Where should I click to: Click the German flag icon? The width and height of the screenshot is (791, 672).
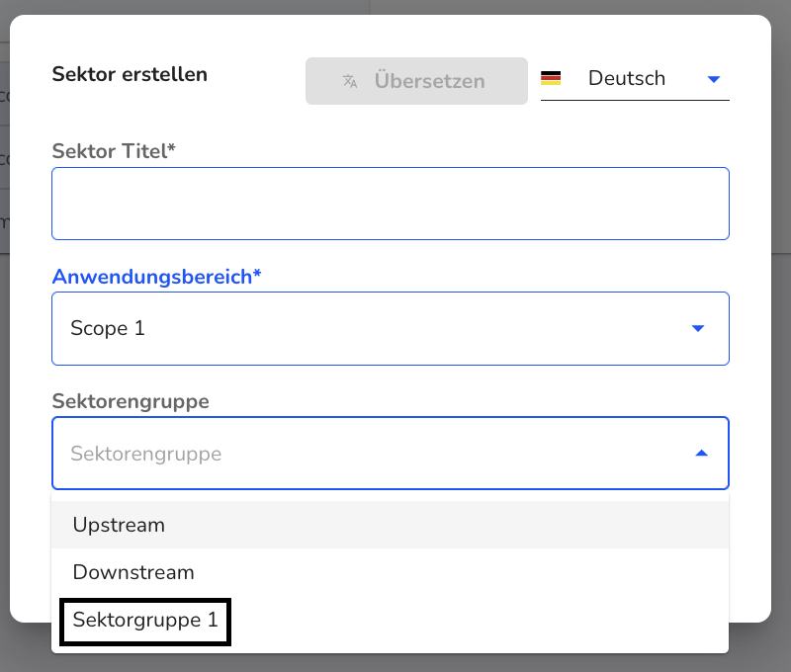click(x=551, y=78)
